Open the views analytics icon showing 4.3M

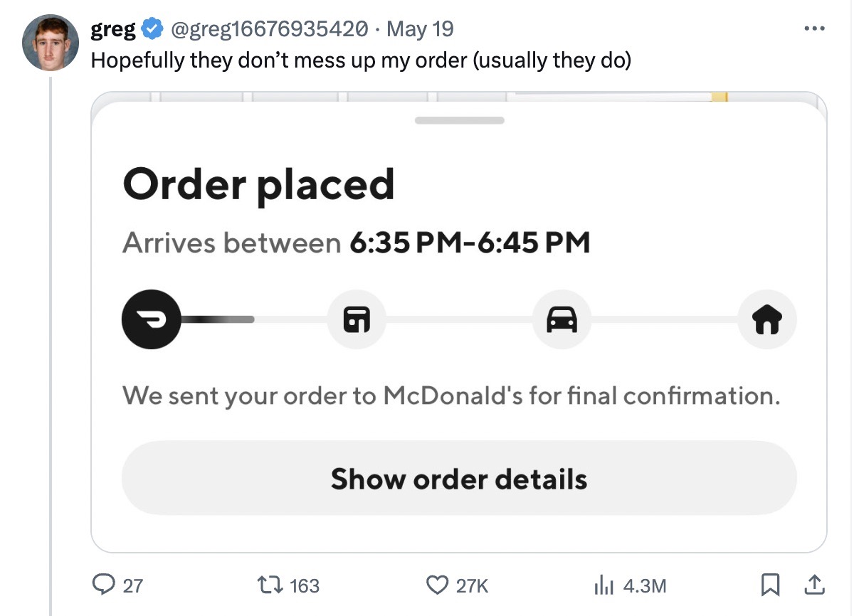(602, 585)
